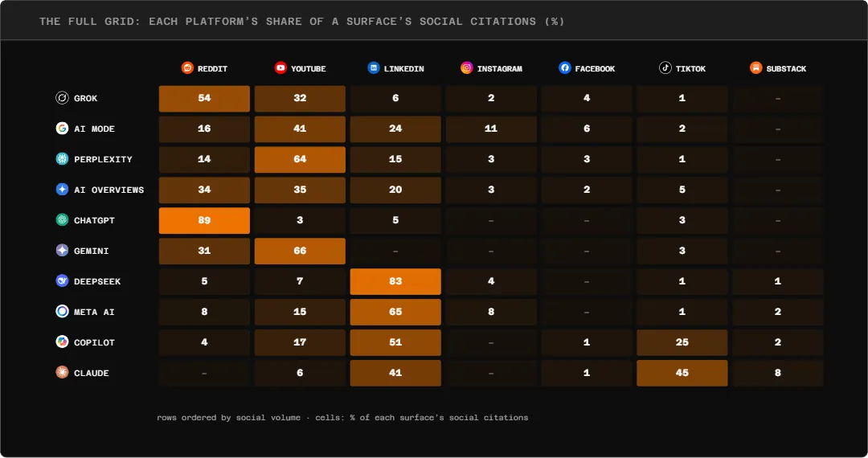The image size is (868, 458).
Task: Click the CLAUDE row label
Action: (x=92, y=373)
